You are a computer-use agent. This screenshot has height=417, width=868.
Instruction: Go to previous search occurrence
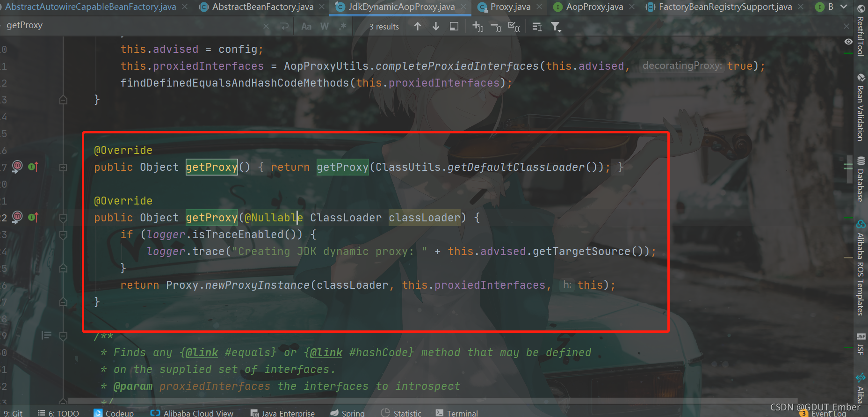point(418,27)
